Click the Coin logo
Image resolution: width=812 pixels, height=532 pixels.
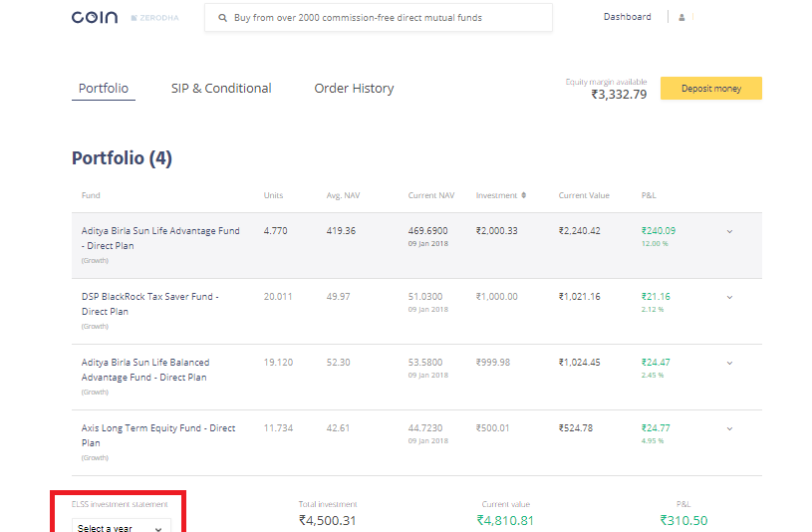pos(95,18)
